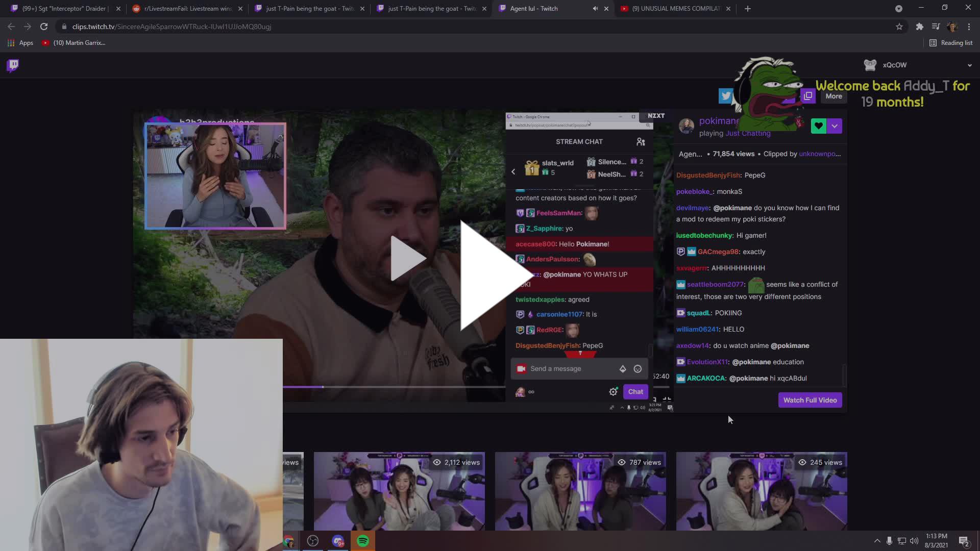
Task: Open the Chrome three-dot menu
Action: pos(969,27)
